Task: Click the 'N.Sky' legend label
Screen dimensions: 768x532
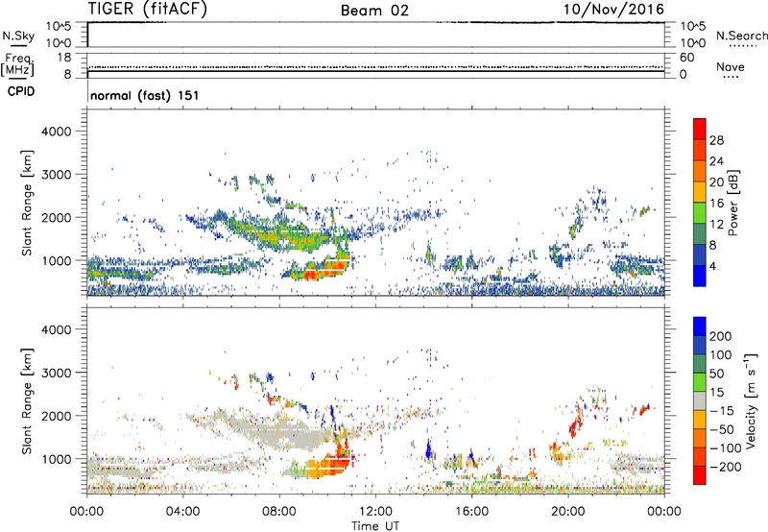Action: click(x=18, y=36)
